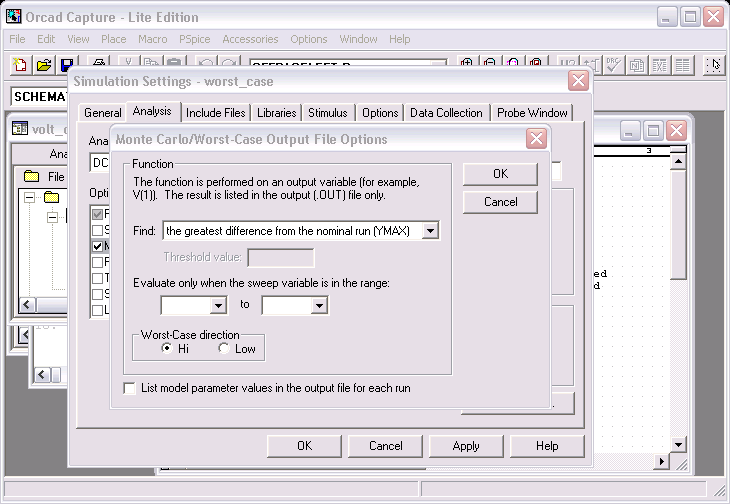730x504 pixels.
Task: Tick the Secondary Sweep option checkbox
Action: pos(97,230)
